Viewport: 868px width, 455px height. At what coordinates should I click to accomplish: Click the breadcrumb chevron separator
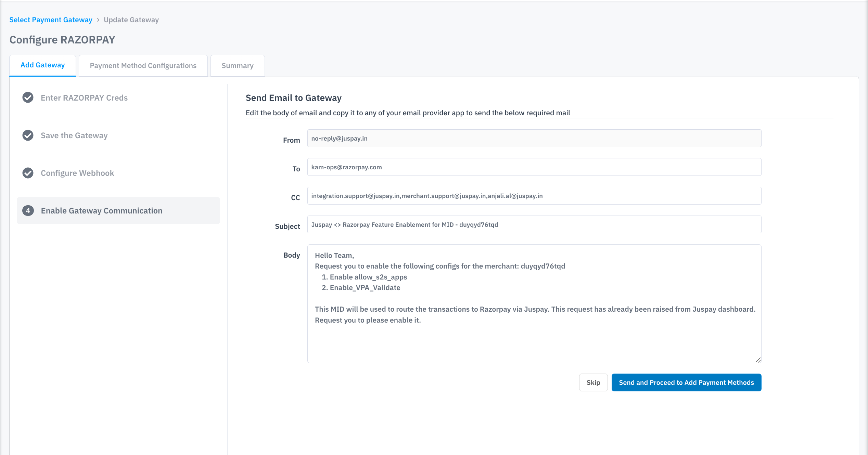coord(98,20)
